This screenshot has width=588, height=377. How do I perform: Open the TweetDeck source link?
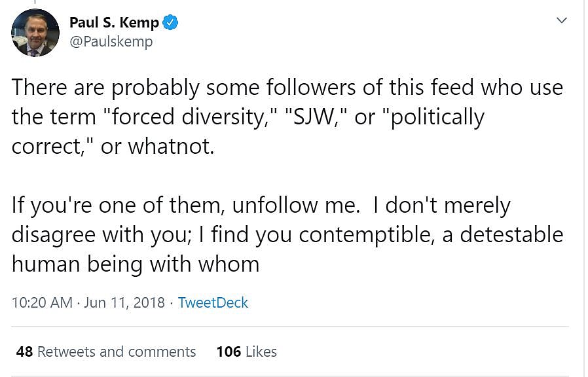coord(213,302)
